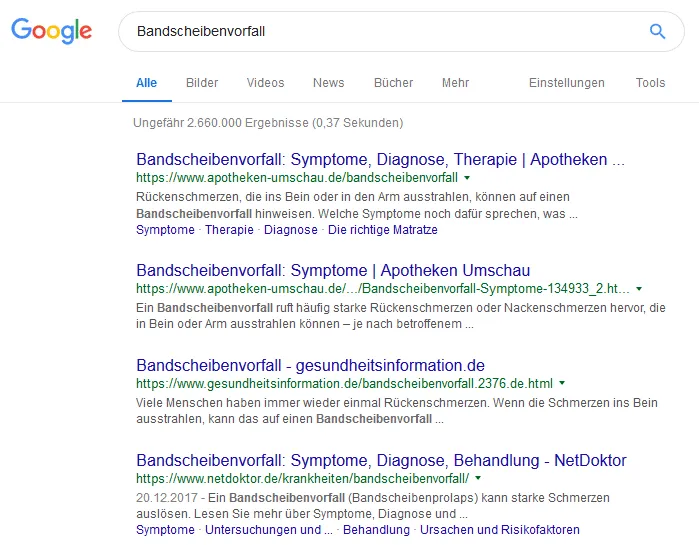Expand arrow next to Symptome-134933_2 URL
Image resolution: width=699 pixels, height=545 pixels.
(639, 289)
